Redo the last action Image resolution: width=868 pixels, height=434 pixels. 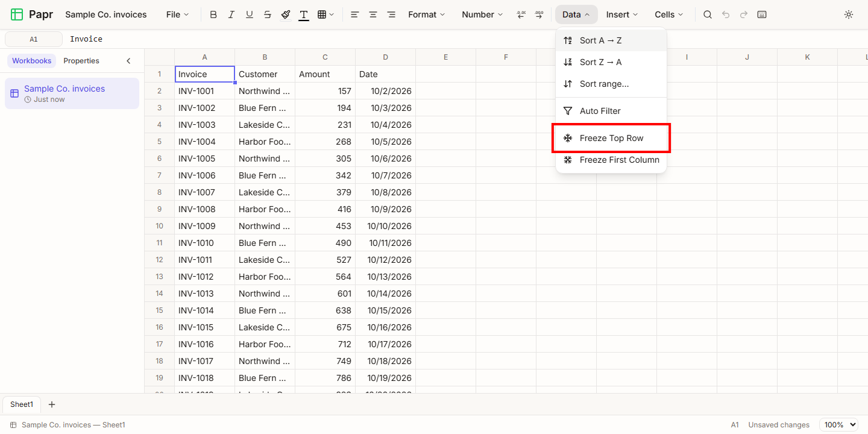(744, 14)
